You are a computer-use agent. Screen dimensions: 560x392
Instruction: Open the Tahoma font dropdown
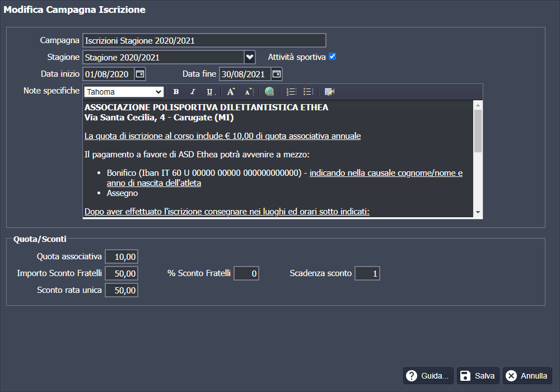tap(158, 92)
